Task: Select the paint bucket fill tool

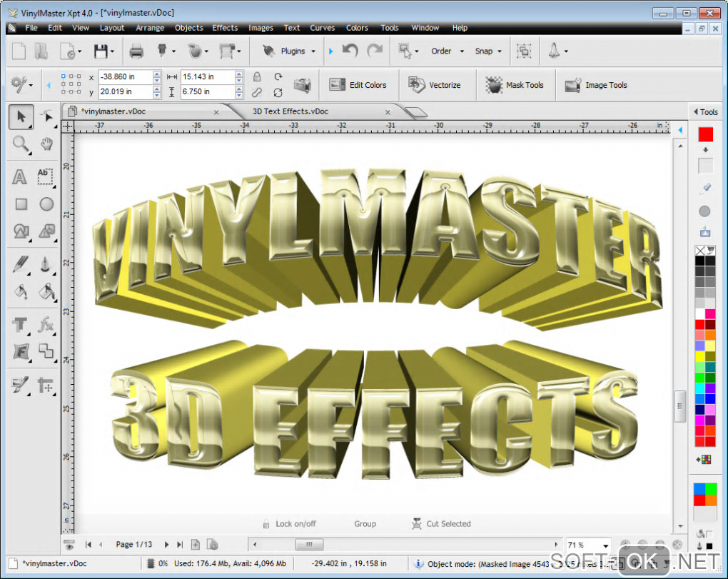Action: pyautogui.click(x=21, y=291)
